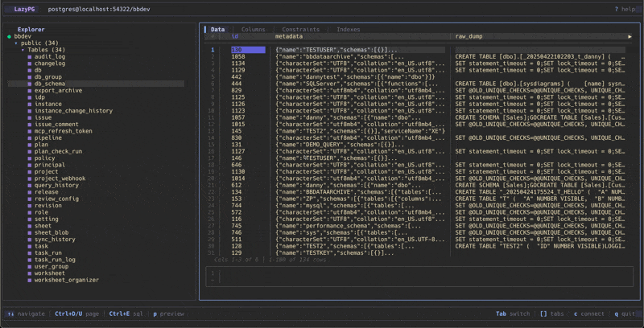Select the db_schema table in Explorer

97,84
